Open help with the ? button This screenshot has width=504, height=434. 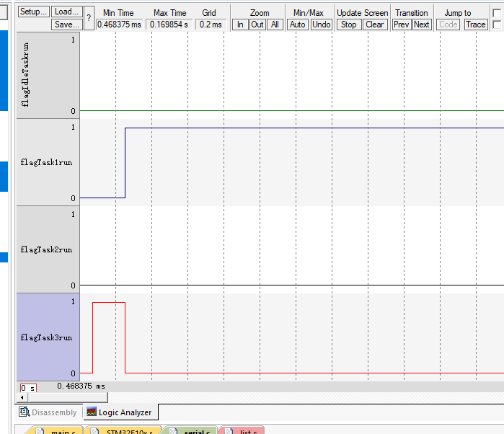[89, 18]
